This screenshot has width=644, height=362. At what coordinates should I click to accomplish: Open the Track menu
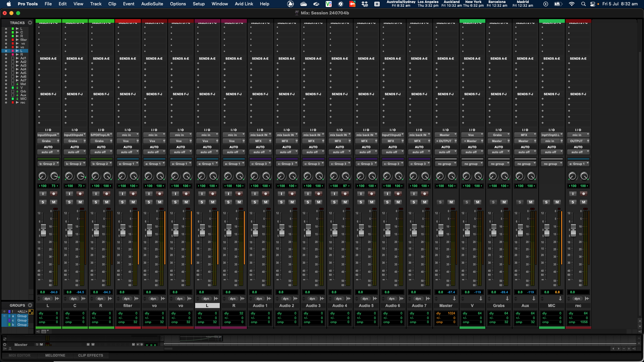96,4
